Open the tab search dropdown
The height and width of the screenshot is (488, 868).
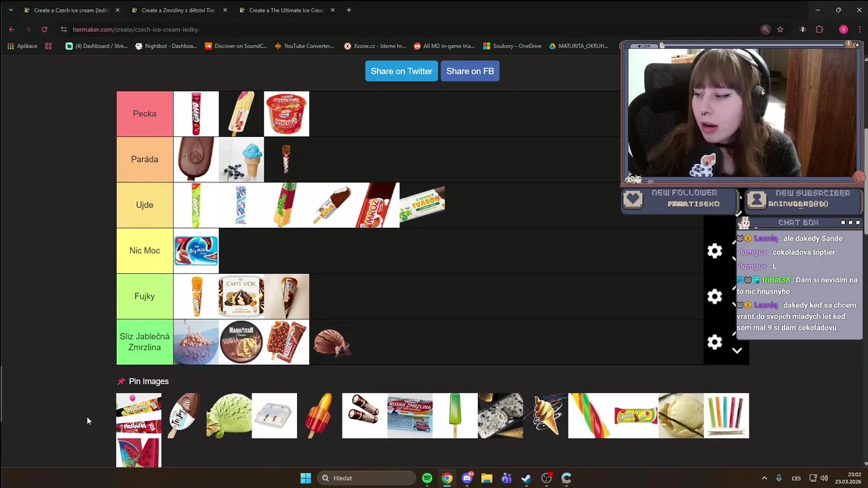click(x=10, y=10)
